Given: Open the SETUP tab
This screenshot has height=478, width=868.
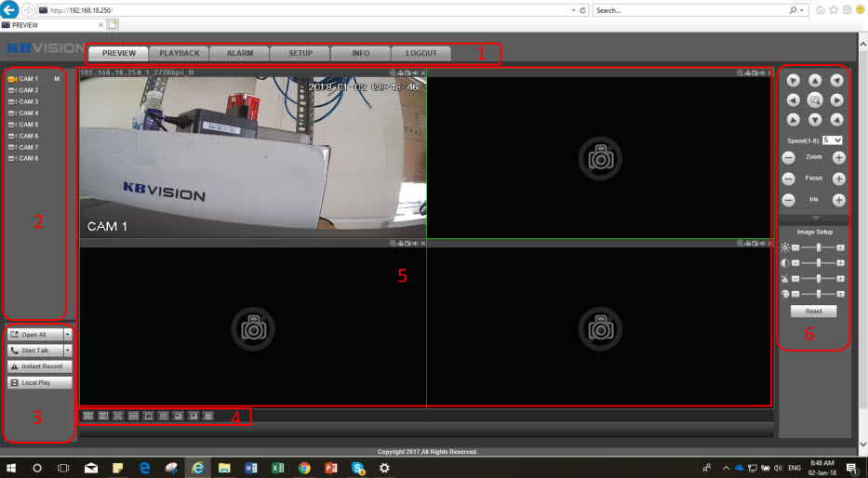Looking at the screenshot, I should click(300, 53).
